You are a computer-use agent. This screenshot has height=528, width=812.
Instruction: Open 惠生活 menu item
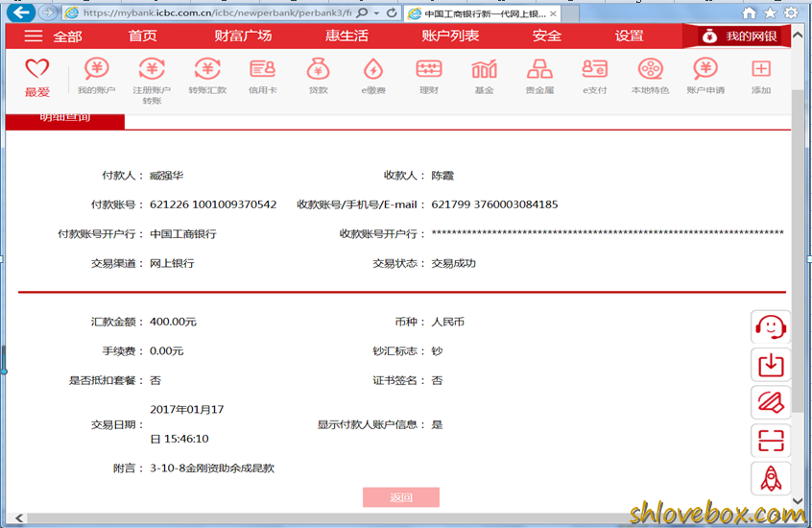[346, 36]
